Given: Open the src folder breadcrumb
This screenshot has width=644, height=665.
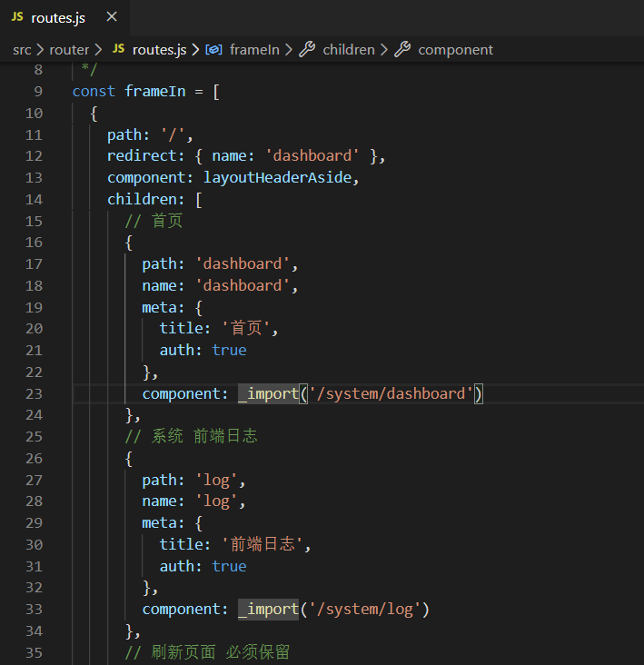Looking at the screenshot, I should tap(22, 50).
